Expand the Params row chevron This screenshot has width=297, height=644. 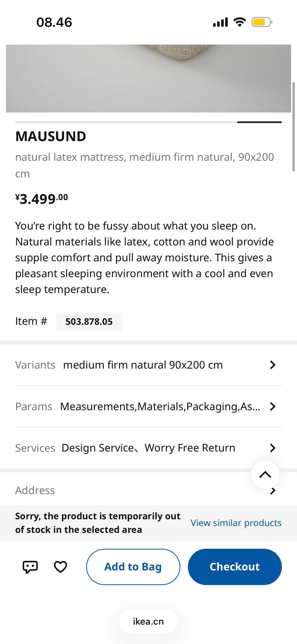[272, 406]
